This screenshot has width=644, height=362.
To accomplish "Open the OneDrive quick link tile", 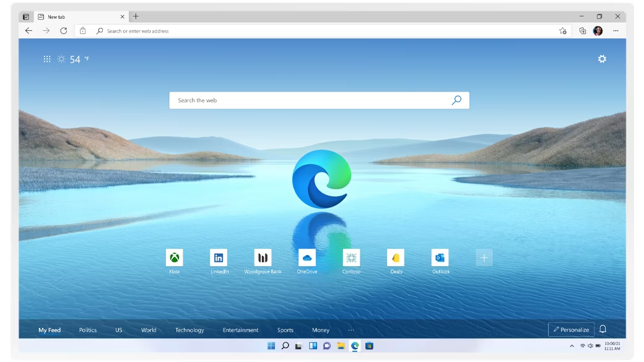I will coord(307,257).
